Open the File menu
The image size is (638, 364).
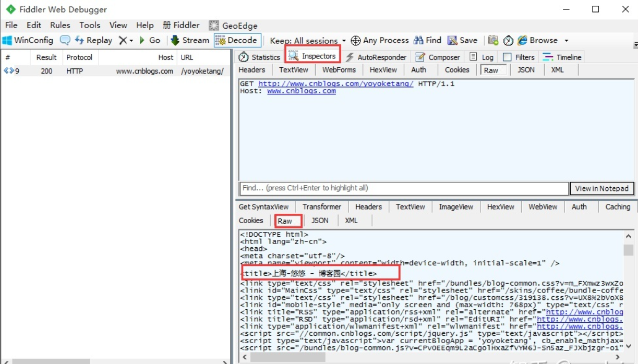11,25
